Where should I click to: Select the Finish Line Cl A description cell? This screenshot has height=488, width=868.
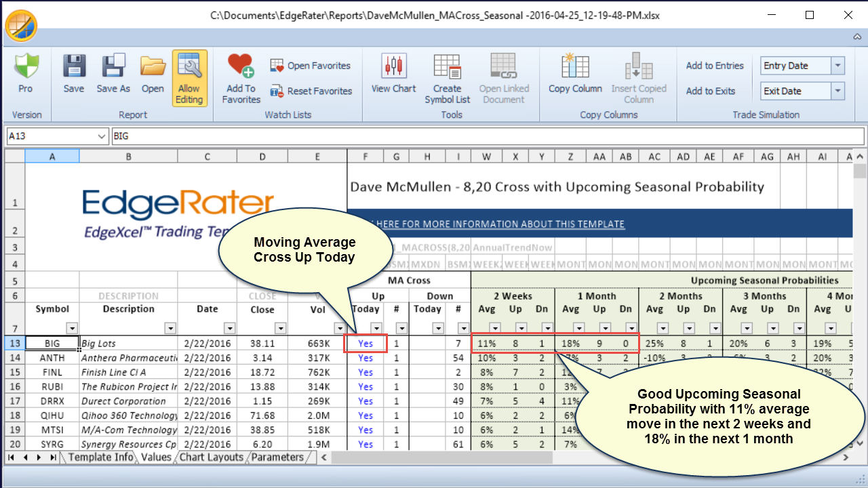click(128, 372)
